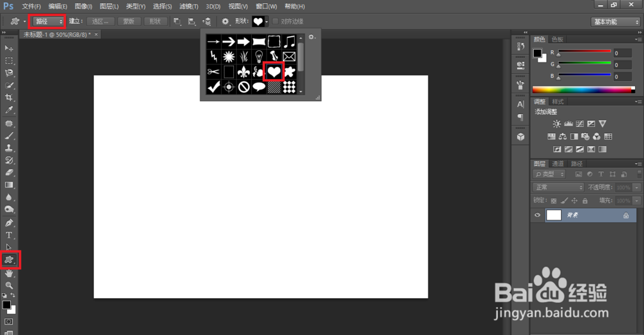Toggle lock position in Layers panel
The height and width of the screenshot is (335, 644).
(x=574, y=200)
